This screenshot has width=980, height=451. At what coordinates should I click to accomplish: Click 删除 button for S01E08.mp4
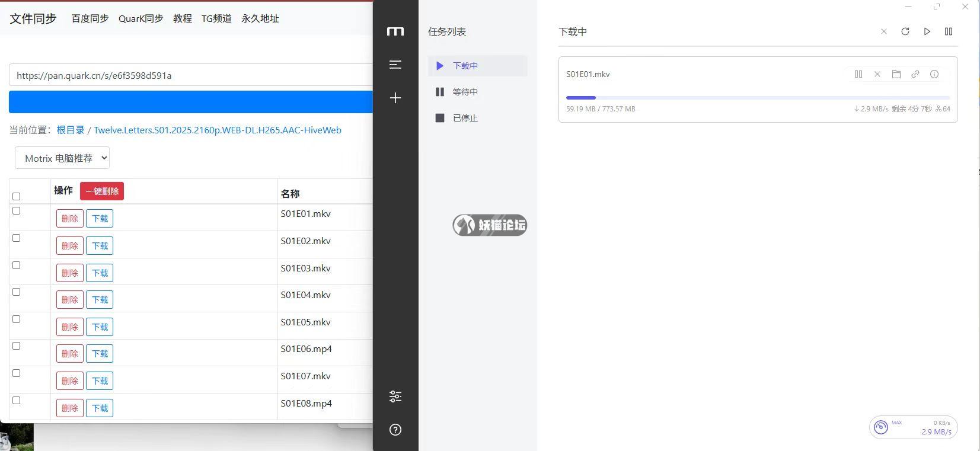(70, 408)
